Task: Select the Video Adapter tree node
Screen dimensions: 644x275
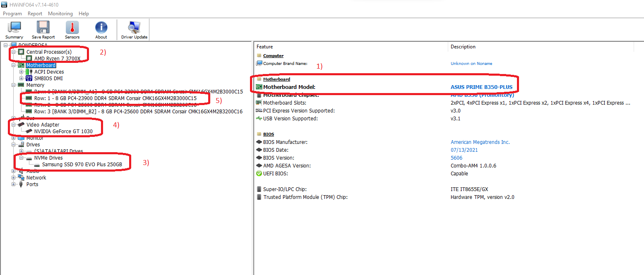Action: click(43, 124)
